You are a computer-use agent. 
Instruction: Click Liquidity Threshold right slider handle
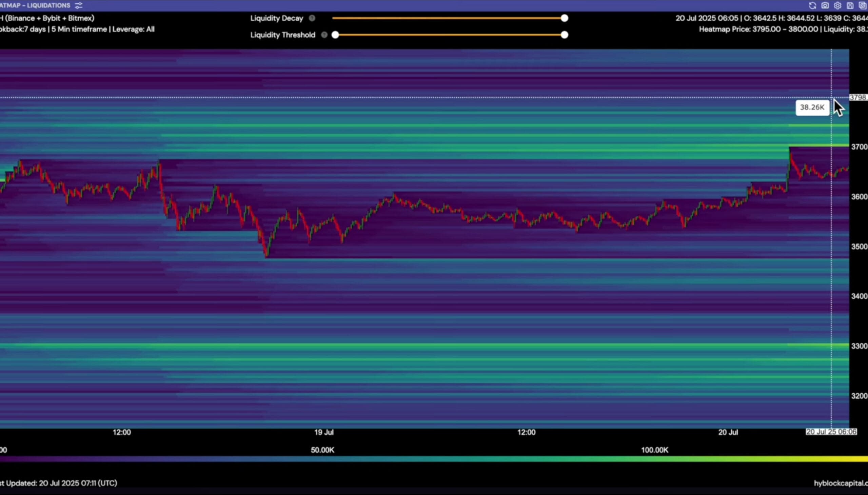[565, 35]
